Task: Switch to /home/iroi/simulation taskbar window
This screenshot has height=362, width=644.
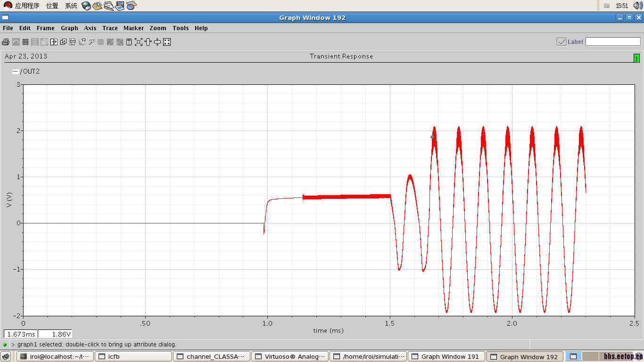Action: tap(368, 357)
